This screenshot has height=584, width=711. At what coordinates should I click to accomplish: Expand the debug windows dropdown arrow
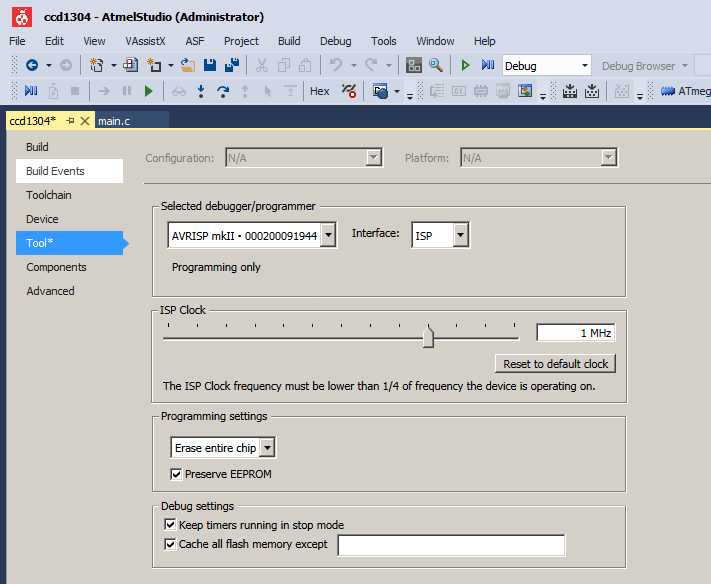click(397, 91)
